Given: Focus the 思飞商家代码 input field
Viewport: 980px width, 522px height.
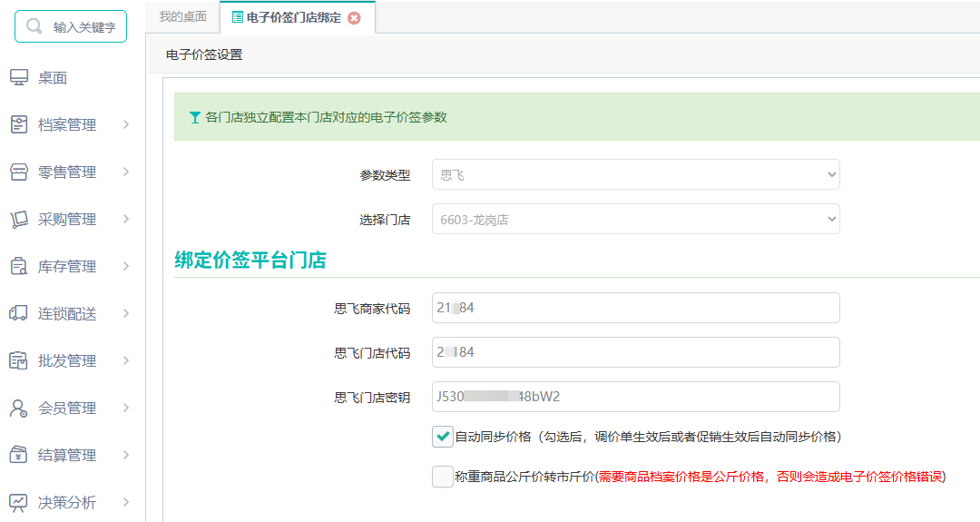Looking at the screenshot, I should [635, 308].
